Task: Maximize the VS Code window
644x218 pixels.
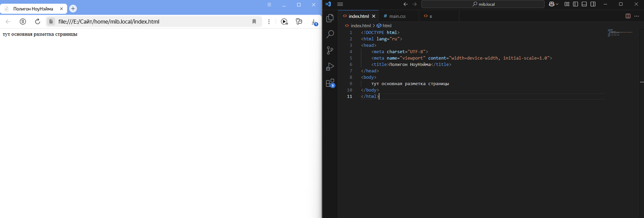Action: (621, 4)
